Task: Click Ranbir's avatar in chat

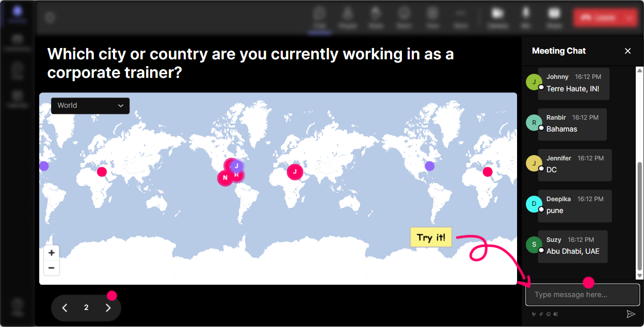Action: (534, 123)
